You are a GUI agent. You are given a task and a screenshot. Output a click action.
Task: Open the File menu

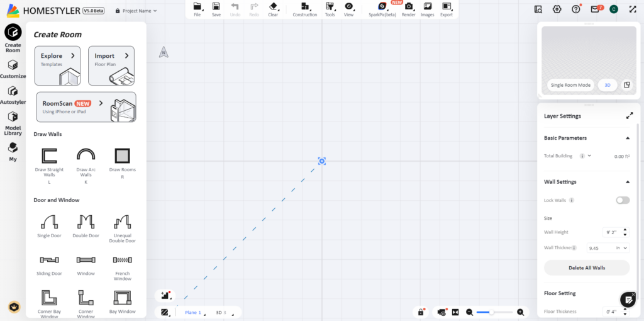pyautogui.click(x=197, y=9)
